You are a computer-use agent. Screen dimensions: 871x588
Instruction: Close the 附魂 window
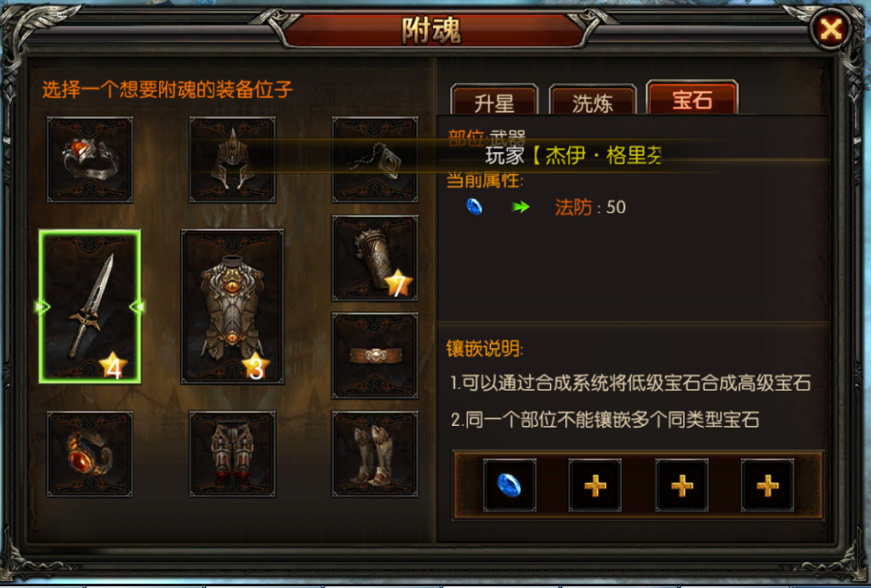(x=831, y=29)
